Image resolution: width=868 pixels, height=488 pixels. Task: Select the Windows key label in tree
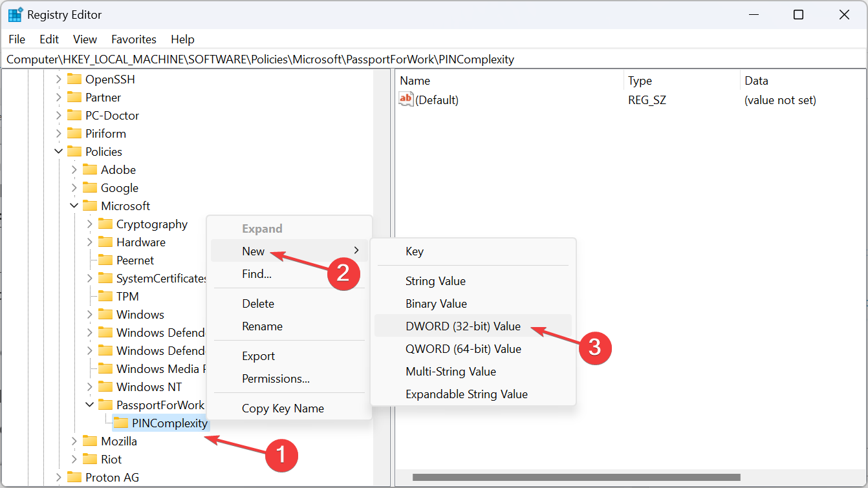pyautogui.click(x=140, y=315)
